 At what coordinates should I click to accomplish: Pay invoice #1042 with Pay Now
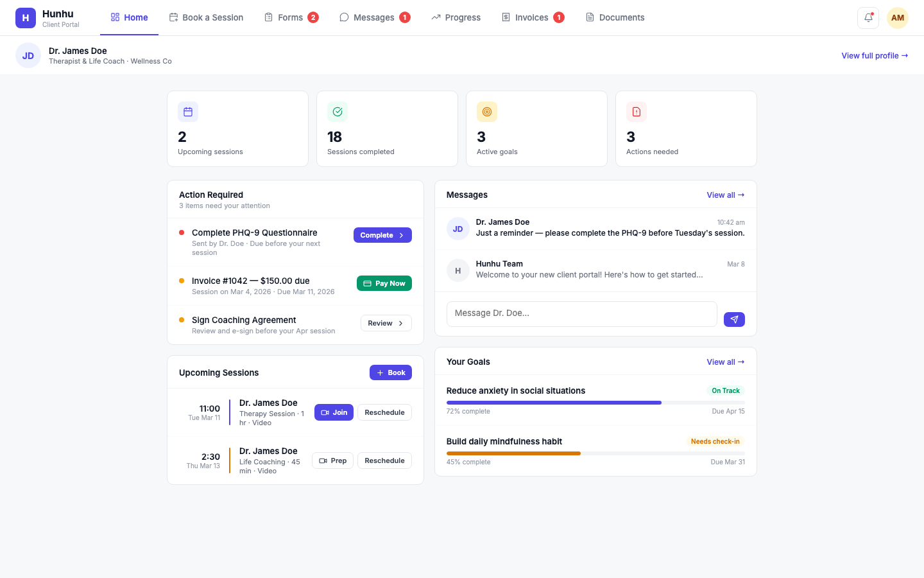tap(384, 283)
